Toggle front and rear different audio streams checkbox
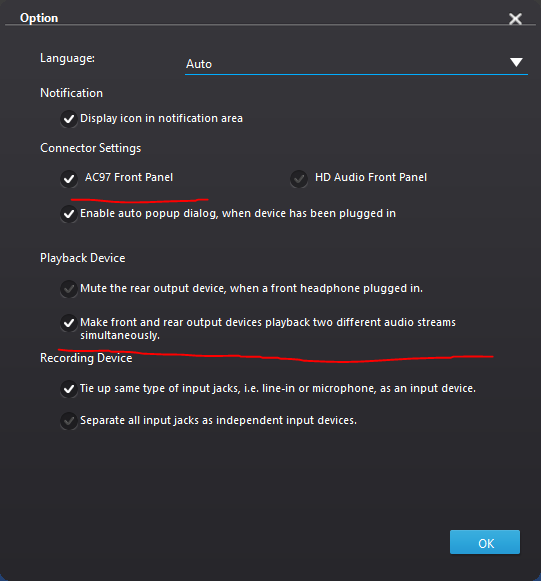Image resolution: width=541 pixels, height=581 pixels. (x=69, y=323)
